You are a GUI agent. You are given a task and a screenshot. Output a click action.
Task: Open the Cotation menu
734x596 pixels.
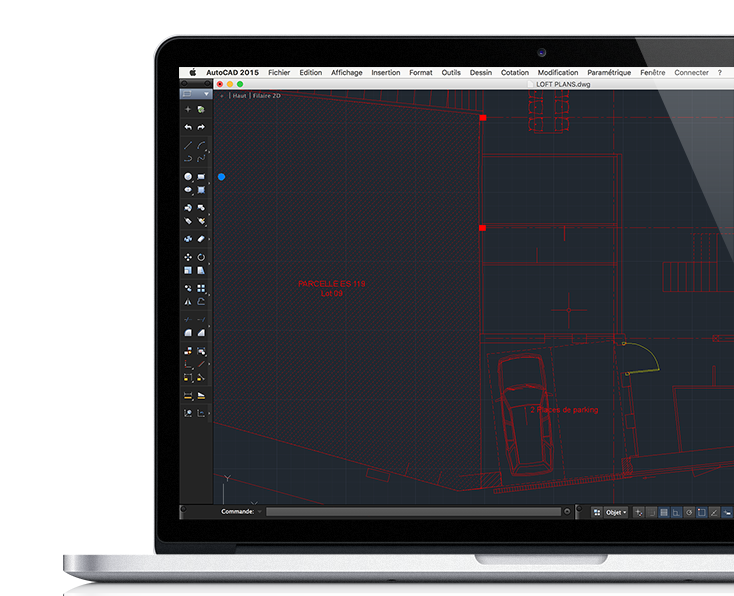[x=515, y=73]
